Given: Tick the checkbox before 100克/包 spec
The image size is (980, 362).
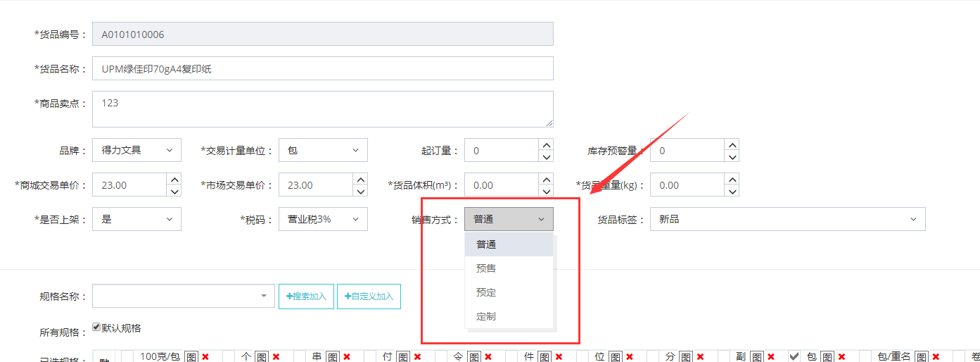Looking at the screenshot, I should click(128, 357).
